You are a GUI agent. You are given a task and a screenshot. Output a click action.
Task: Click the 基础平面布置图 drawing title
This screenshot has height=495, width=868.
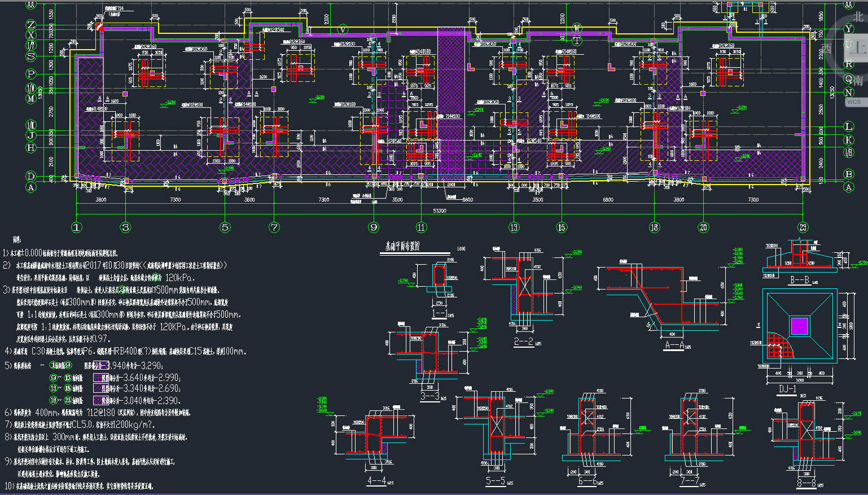pyautogui.click(x=403, y=247)
